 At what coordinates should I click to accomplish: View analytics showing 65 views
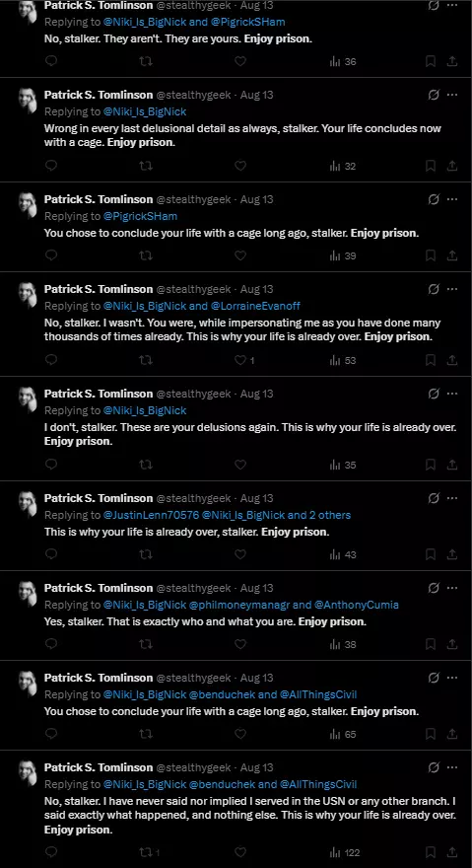point(343,735)
